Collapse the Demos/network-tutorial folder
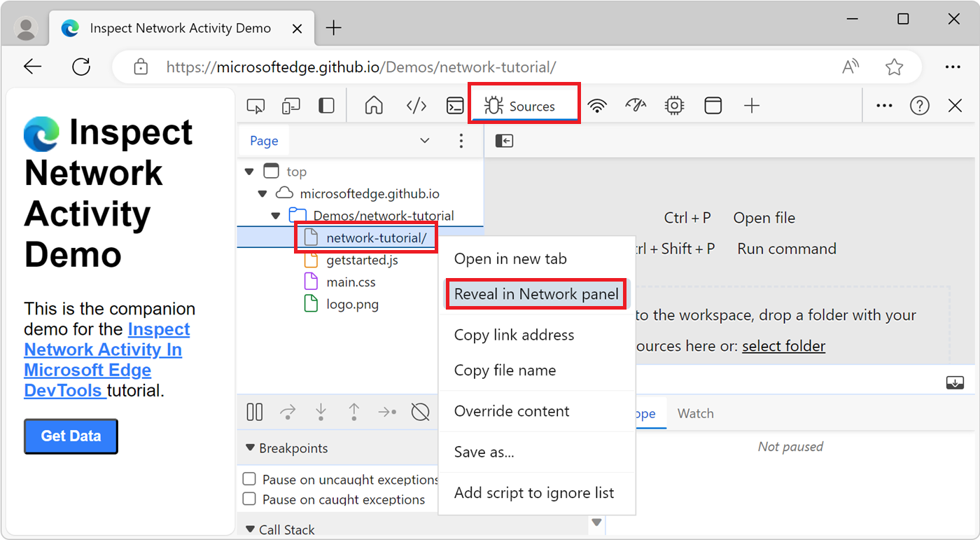Image resolution: width=980 pixels, height=540 pixels. pos(275,215)
